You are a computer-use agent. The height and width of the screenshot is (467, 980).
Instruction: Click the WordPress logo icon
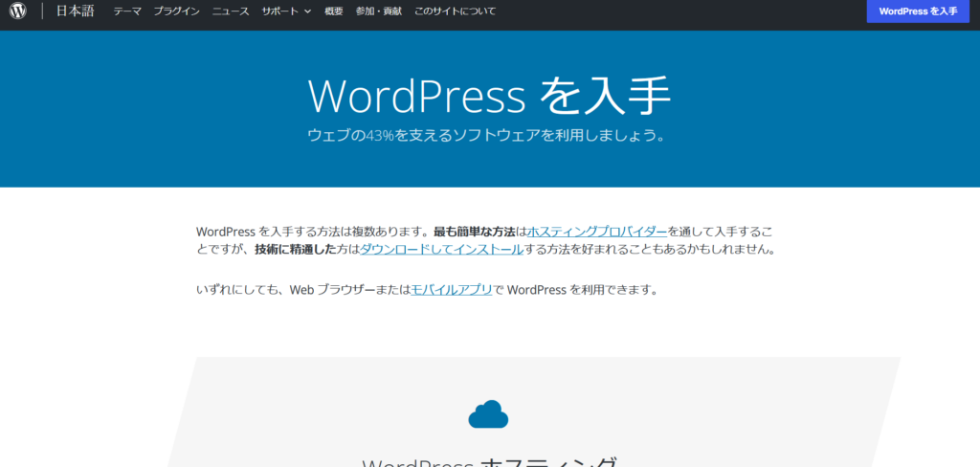coord(18,11)
